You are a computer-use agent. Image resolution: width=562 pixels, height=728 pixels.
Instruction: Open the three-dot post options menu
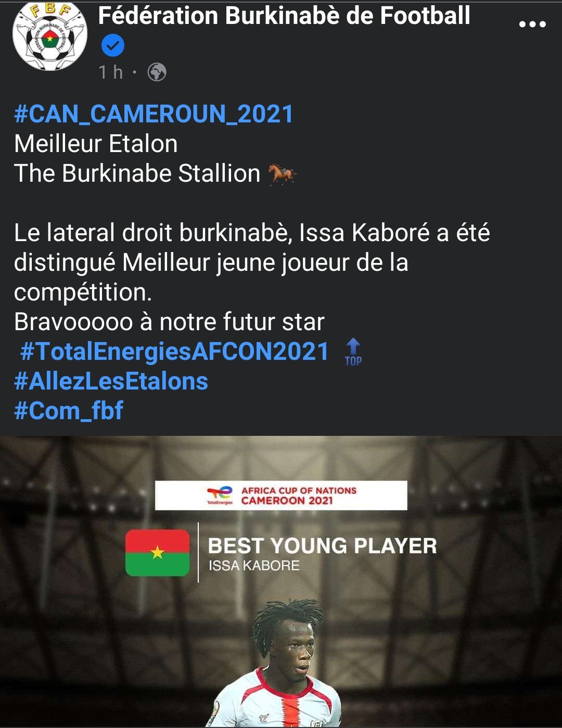(532, 24)
